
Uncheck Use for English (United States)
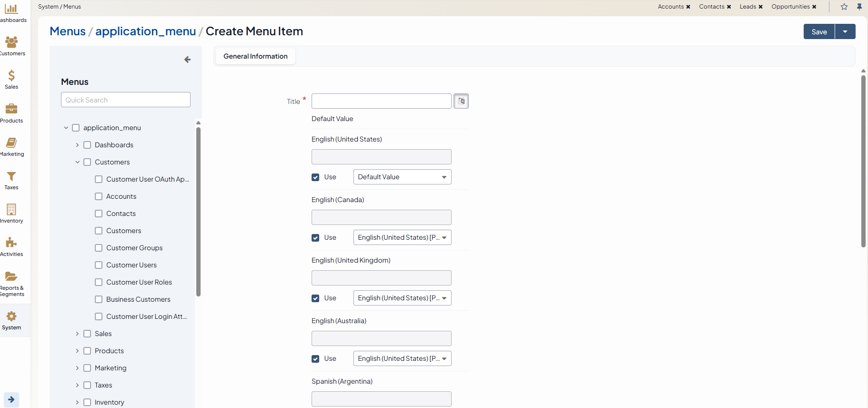point(315,177)
